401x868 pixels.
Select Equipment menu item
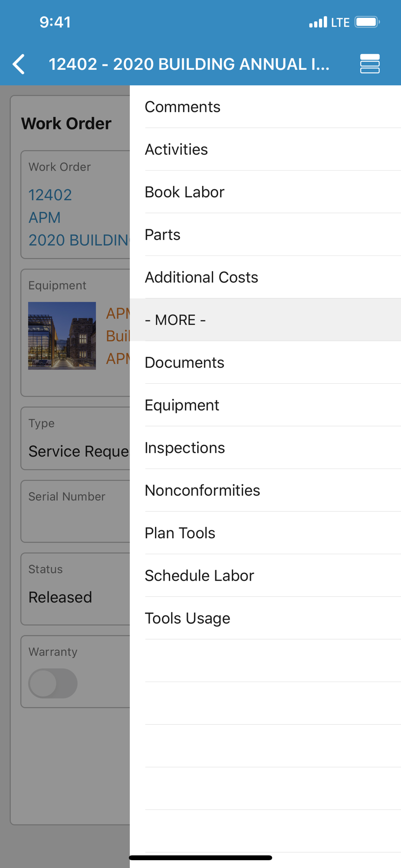265,405
